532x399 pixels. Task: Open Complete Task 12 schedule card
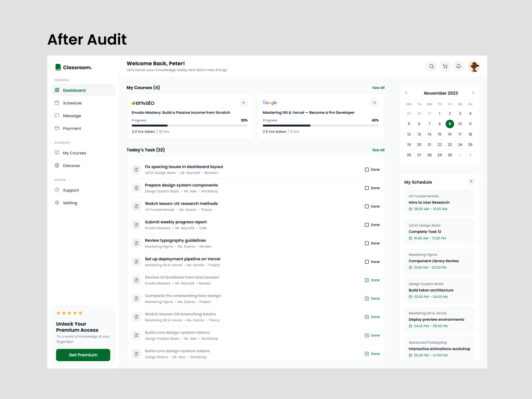pos(439,232)
